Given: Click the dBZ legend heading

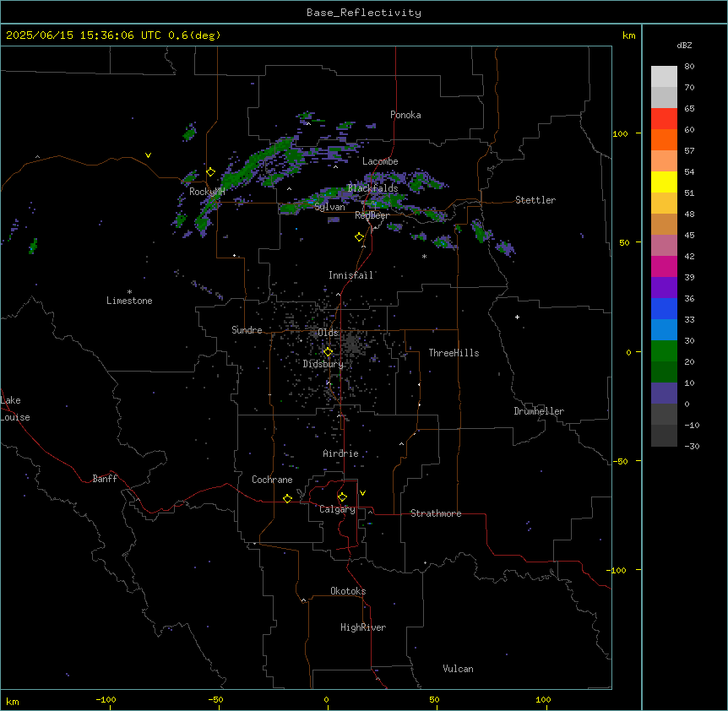Looking at the screenshot, I should click(x=684, y=45).
